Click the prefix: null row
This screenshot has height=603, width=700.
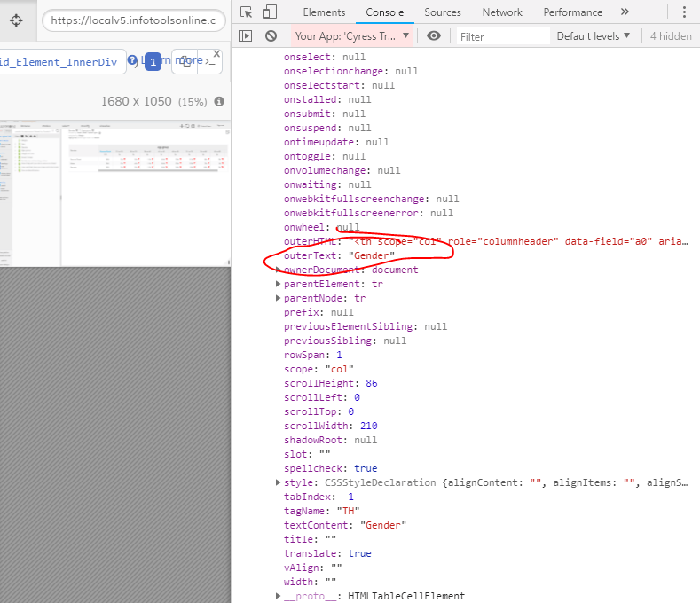319,312
